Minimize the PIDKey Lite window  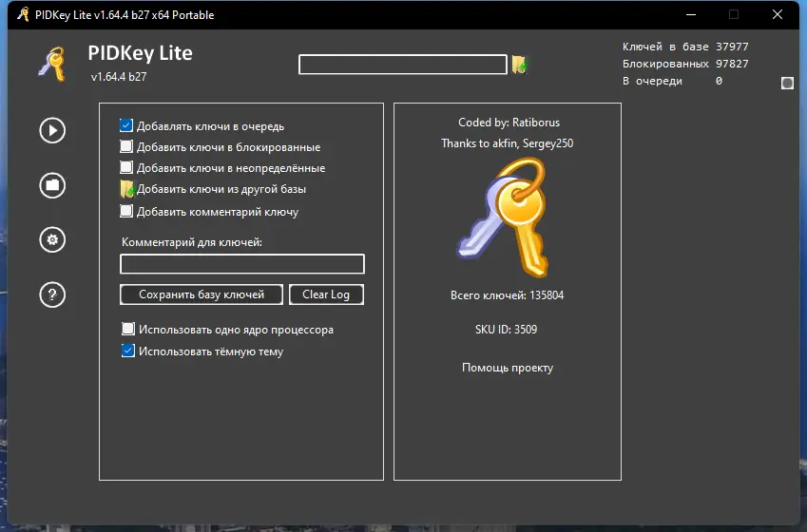pyautogui.click(x=691, y=14)
